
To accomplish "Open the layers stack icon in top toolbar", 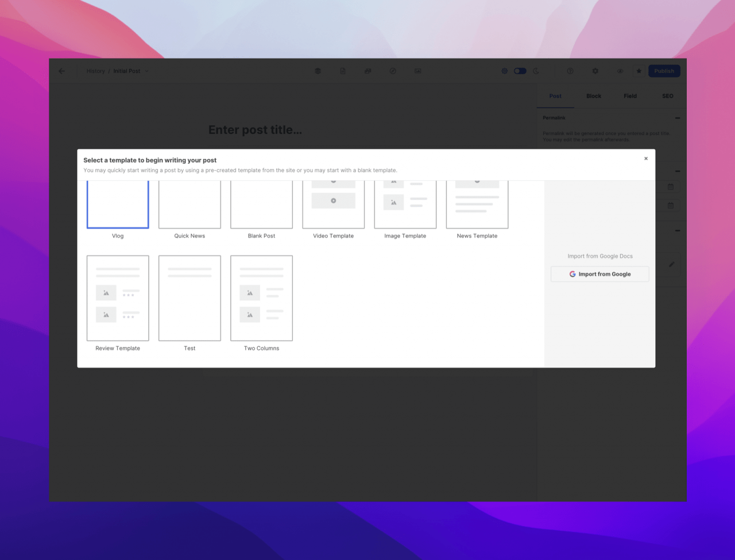I will (x=318, y=71).
